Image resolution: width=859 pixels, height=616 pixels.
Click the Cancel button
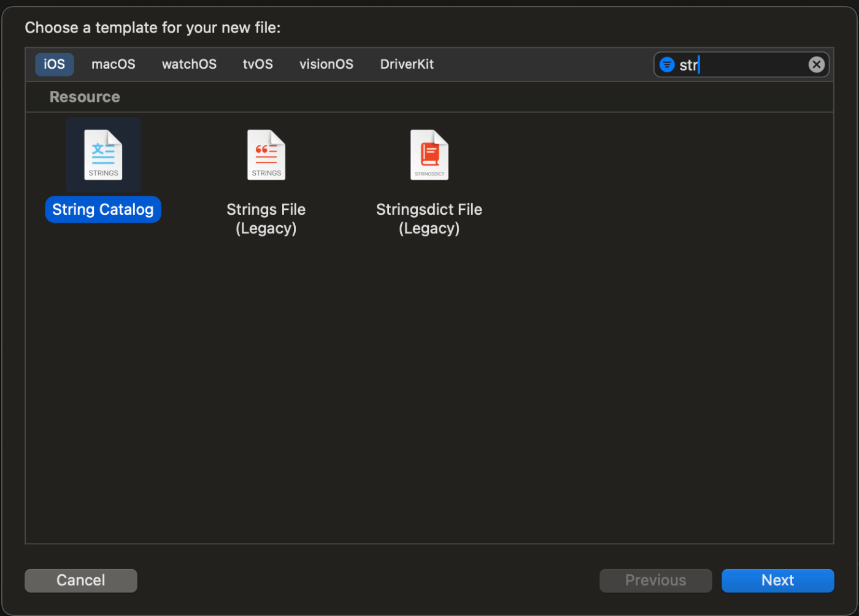81,580
